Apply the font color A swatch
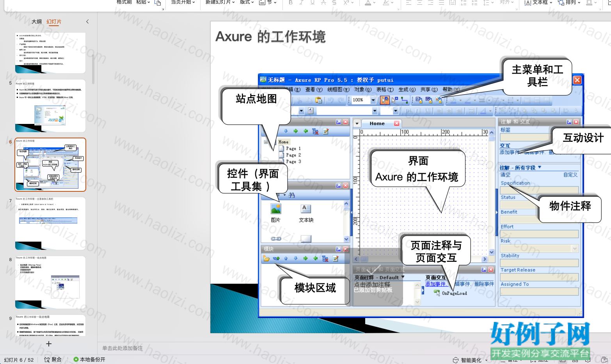Image resolution: width=611 pixels, height=364 pixels. pyautogui.click(x=368, y=3)
